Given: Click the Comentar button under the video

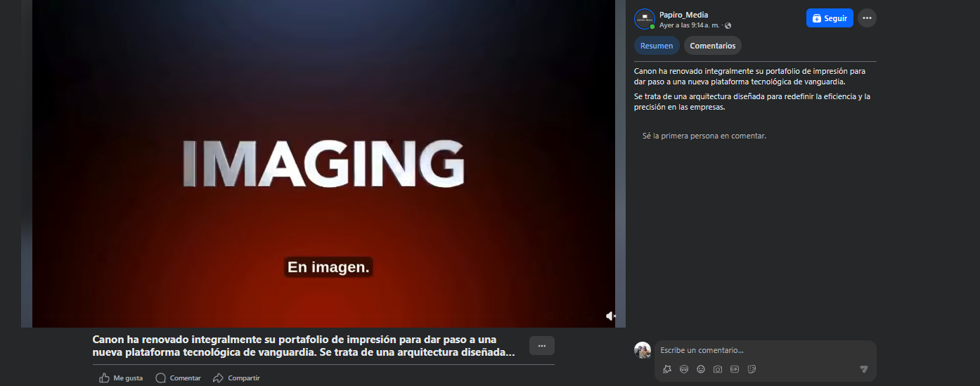Looking at the screenshot, I should pos(178,378).
